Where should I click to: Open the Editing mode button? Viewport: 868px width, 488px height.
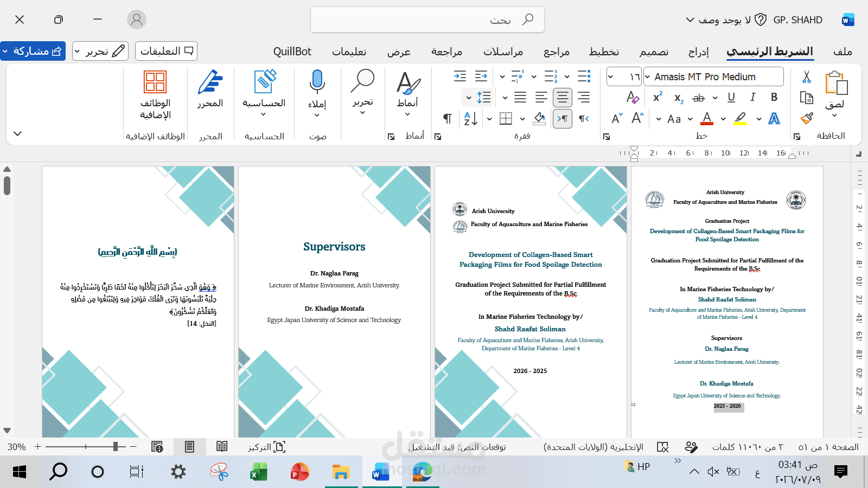[100, 51]
